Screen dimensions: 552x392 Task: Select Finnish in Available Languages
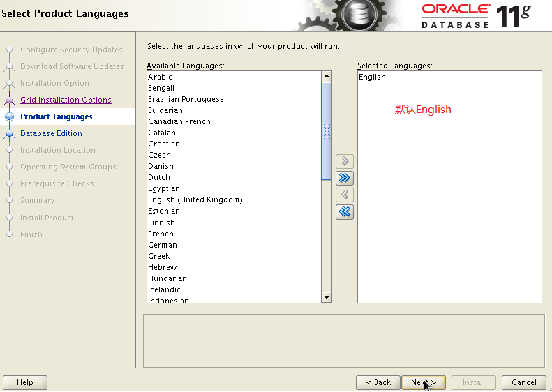(x=234, y=223)
